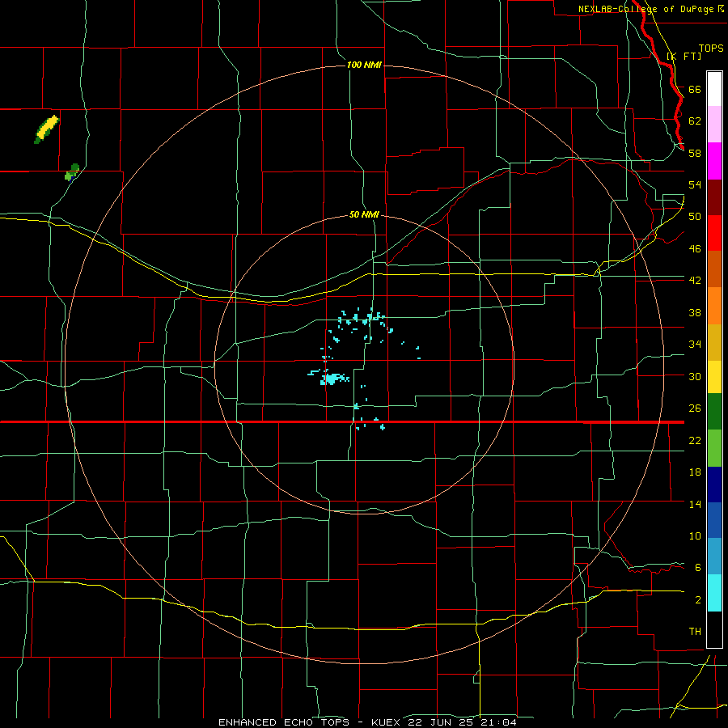Click the dark orange legend swatch
728x728 pixels.
tap(714, 269)
